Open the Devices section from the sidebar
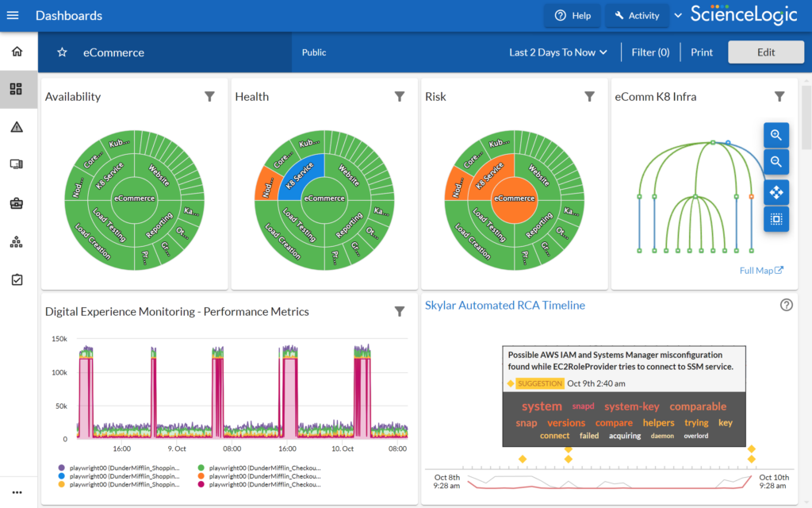The height and width of the screenshot is (508, 812). pos(18,164)
